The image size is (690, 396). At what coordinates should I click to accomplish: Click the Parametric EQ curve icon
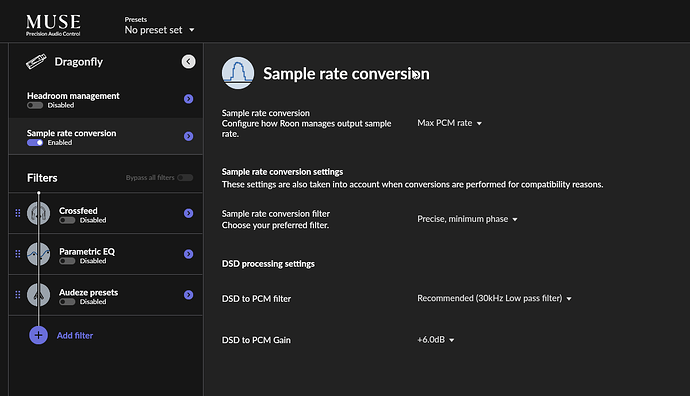tap(38, 254)
